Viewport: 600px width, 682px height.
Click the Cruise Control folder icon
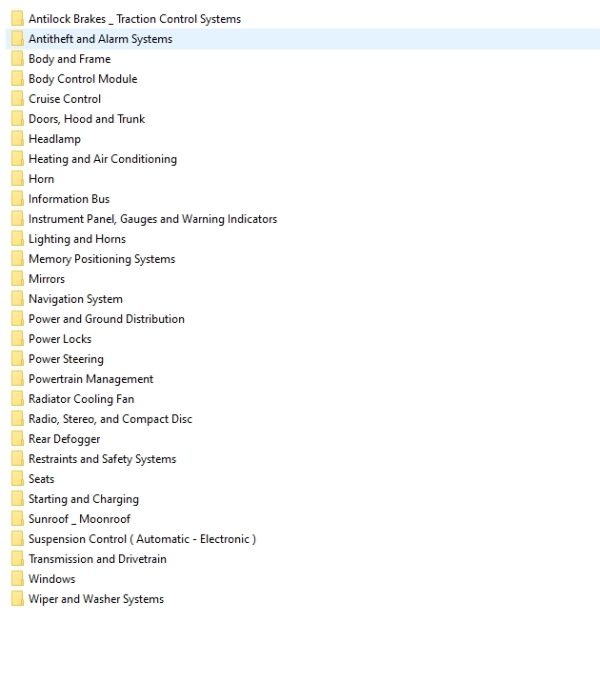(17, 99)
